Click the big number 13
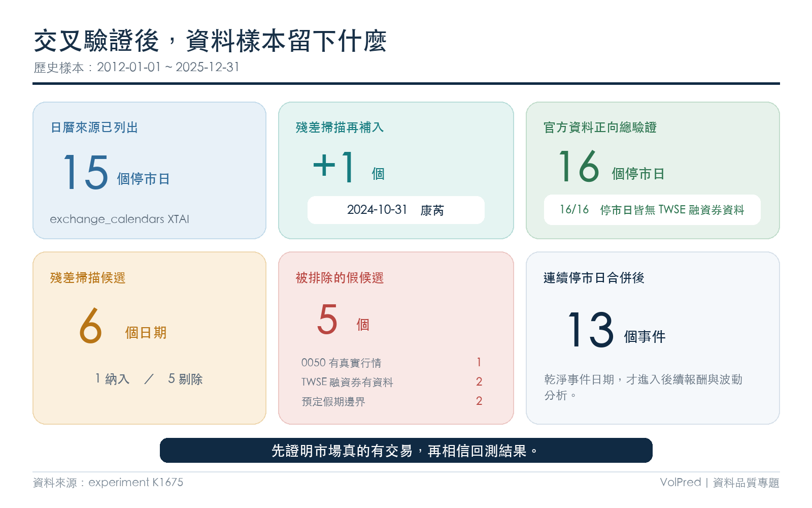The width and height of the screenshot is (812, 508). pos(591,330)
